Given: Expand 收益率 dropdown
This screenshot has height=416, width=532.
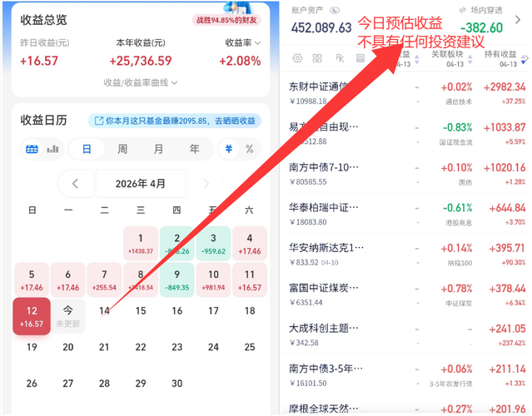Looking at the screenshot, I should [243, 42].
